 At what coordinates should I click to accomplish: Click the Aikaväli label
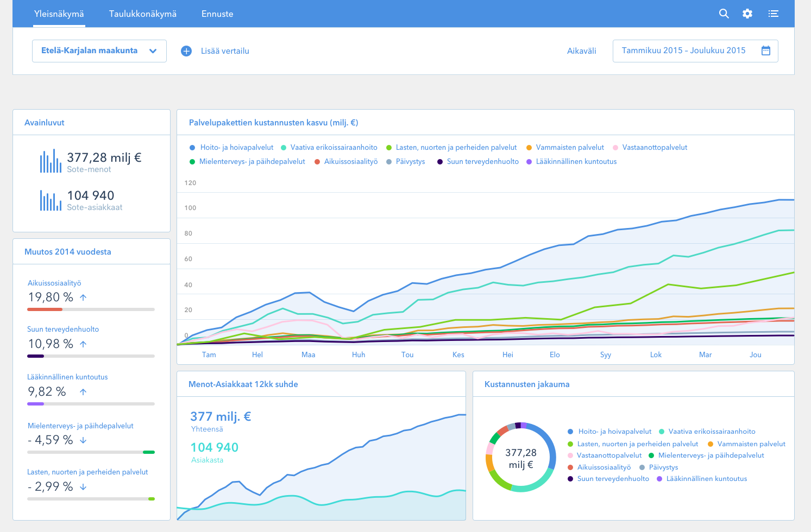(581, 51)
